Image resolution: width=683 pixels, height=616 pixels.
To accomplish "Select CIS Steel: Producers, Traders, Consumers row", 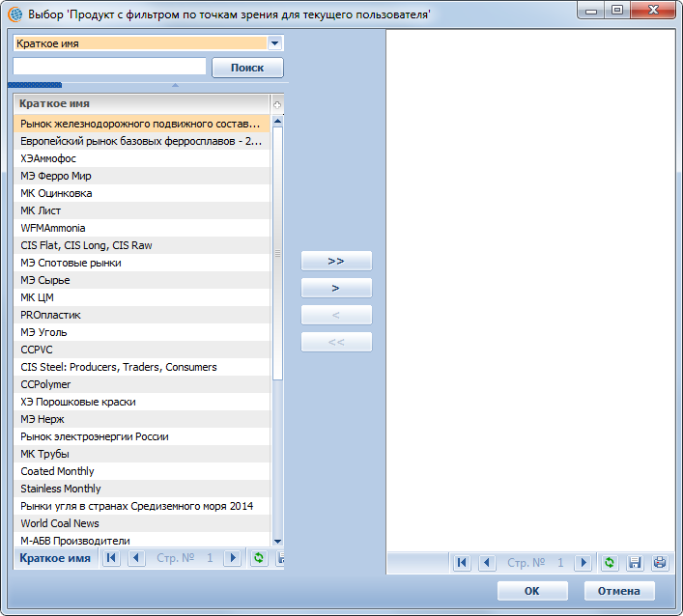I will (142, 367).
